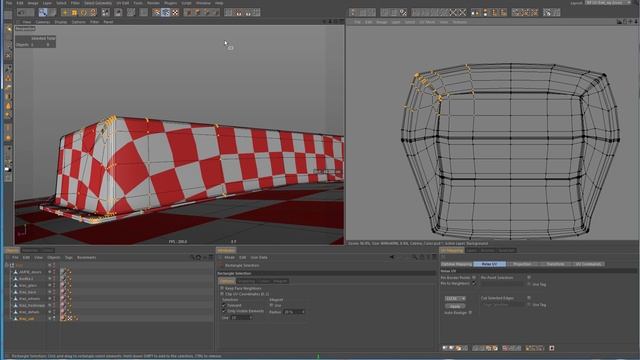
Task: Click the Perspective viewport label
Action: click(25, 29)
